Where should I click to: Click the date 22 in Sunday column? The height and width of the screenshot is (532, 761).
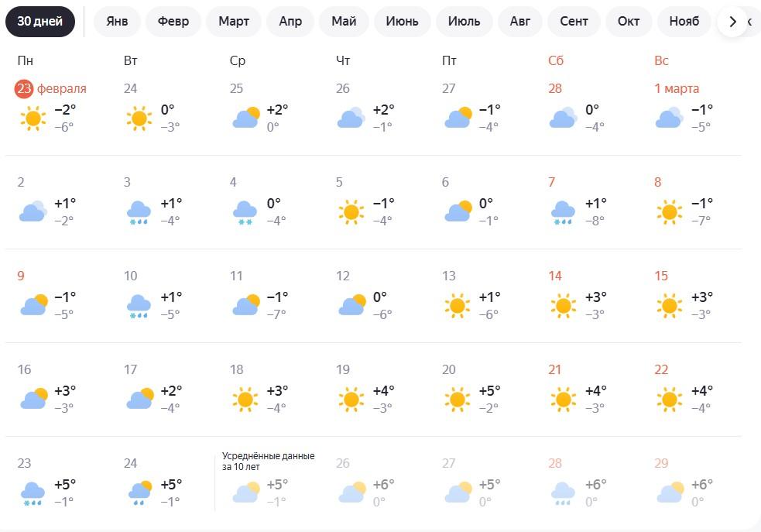pos(661,370)
